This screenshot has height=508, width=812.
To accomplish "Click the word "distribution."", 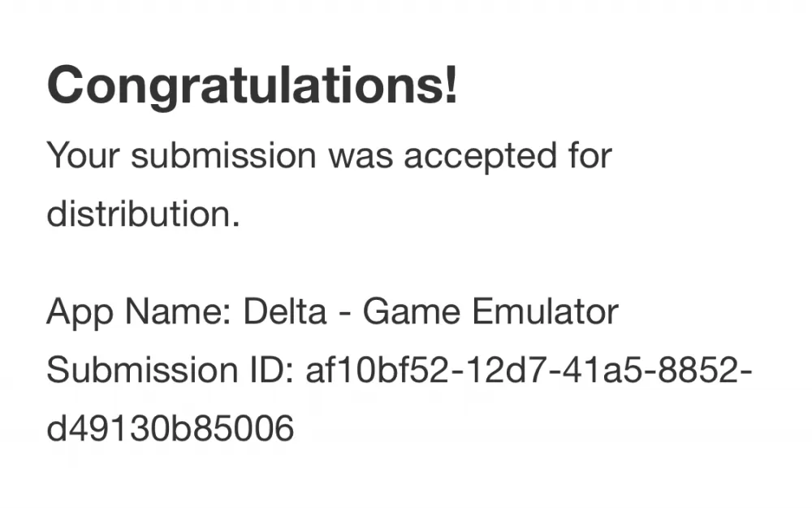I will (144, 213).
